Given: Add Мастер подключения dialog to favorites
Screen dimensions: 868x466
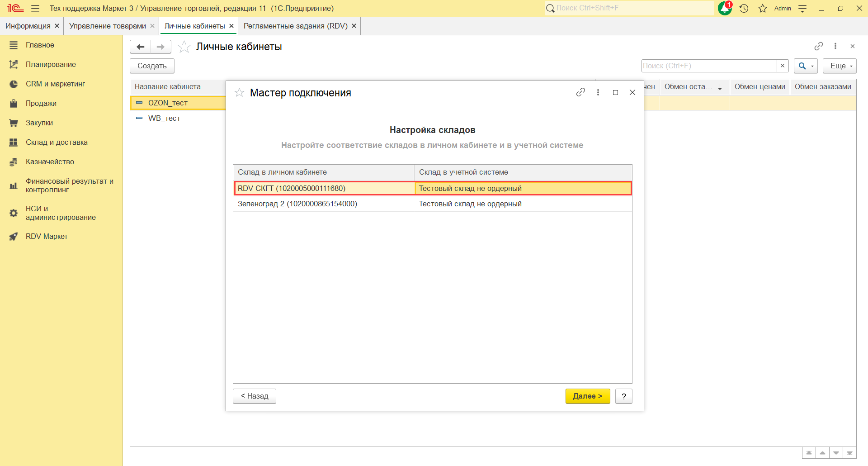Looking at the screenshot, I should coord(239,93).
